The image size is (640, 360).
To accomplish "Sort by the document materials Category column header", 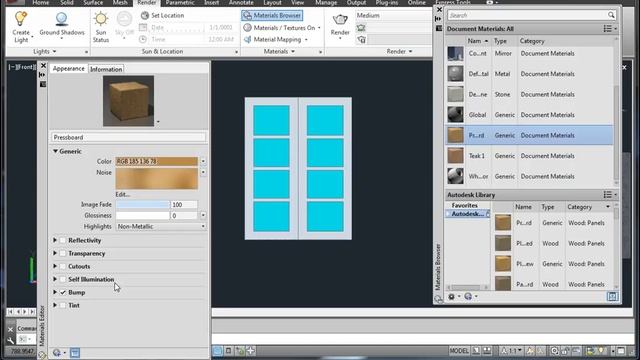I will (532, 41).
